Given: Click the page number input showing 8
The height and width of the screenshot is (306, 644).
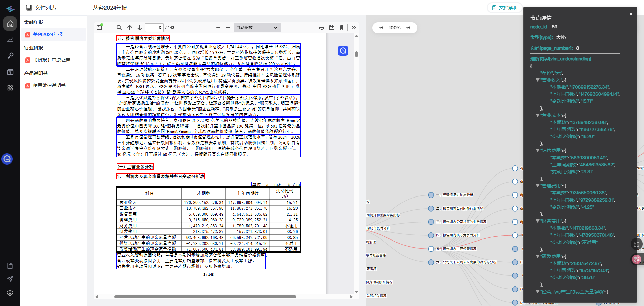Looking at the screenshot, I should pyautogui.click(x=154, y=28).
